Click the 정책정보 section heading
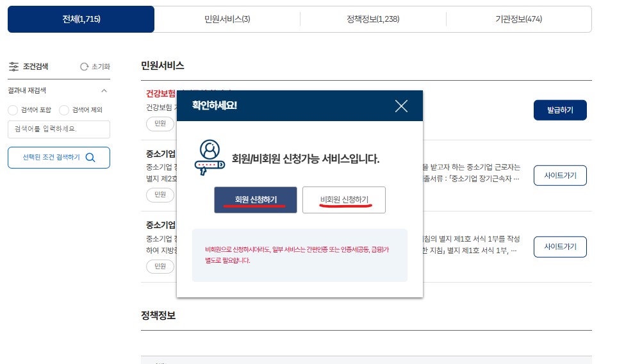Viewport: 617px width, 364px height. 158,315
